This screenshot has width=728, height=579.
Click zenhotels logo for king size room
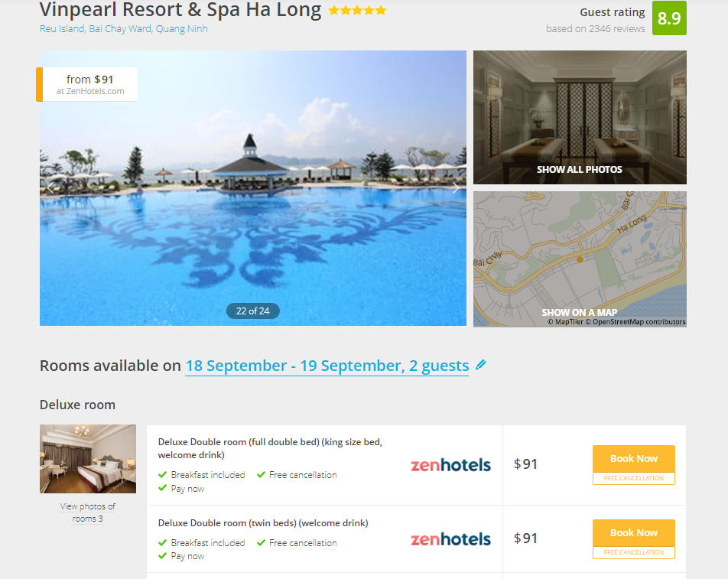coord(450,465)
